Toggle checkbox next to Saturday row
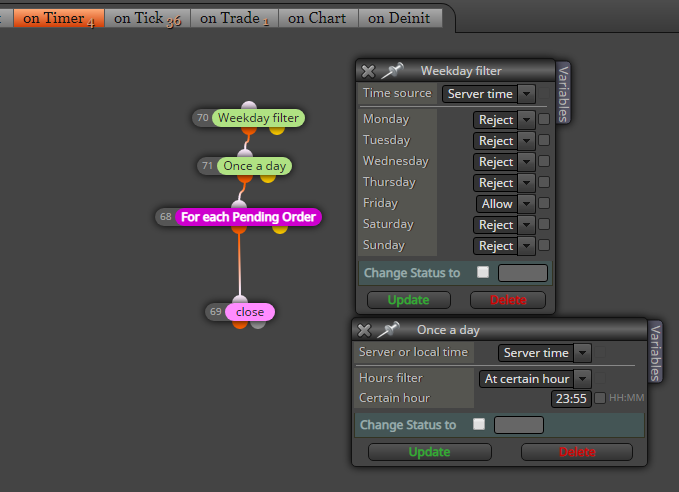 pyautogui.click(x=544, y=224)
